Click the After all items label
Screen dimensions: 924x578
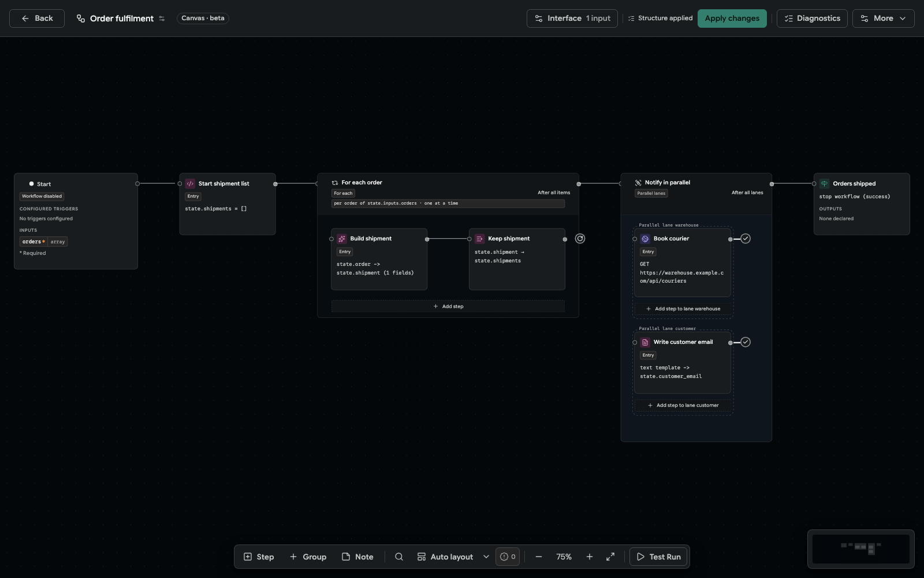(554, 193)
